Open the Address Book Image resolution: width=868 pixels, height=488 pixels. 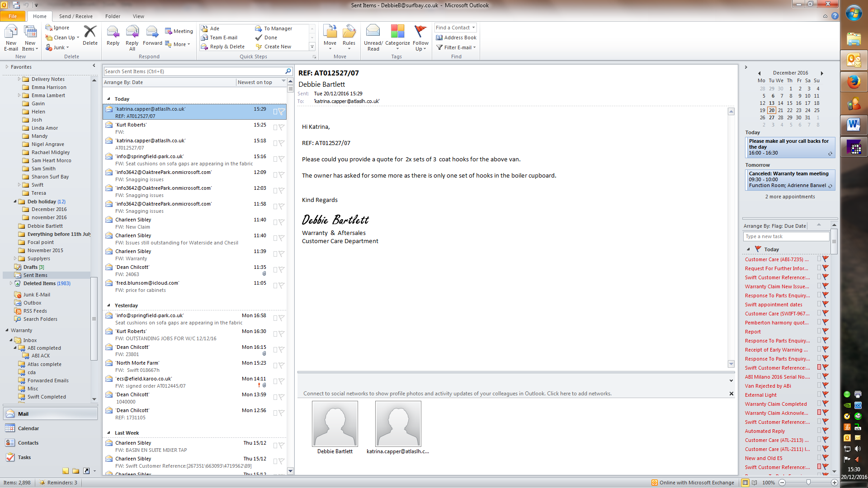(x=457, y=38)
